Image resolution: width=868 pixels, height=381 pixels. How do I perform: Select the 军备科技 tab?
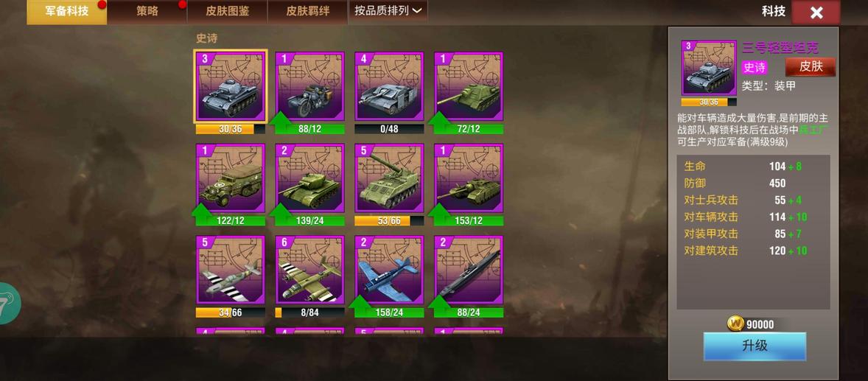(67, 11)
